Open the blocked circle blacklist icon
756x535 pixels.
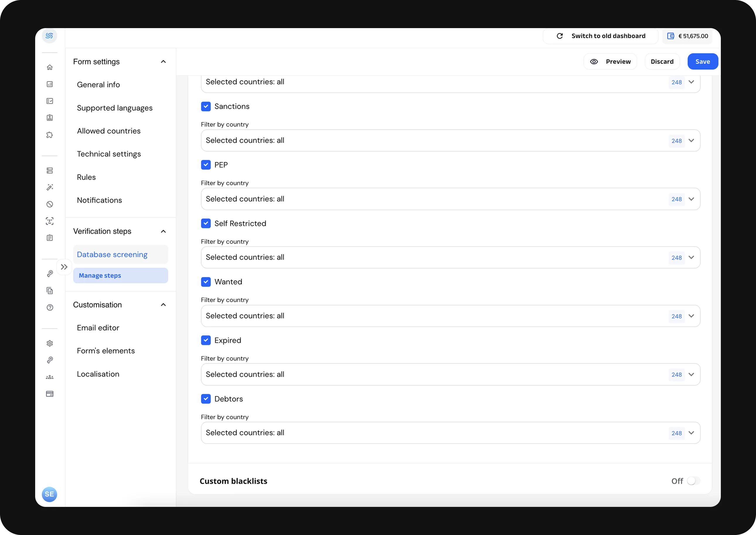[50, 204]
